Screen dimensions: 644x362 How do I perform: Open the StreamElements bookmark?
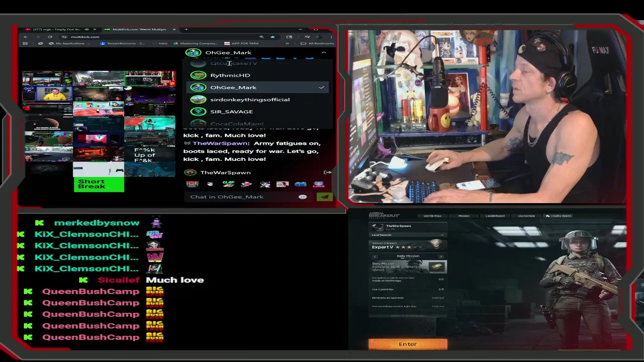(123, 43)
